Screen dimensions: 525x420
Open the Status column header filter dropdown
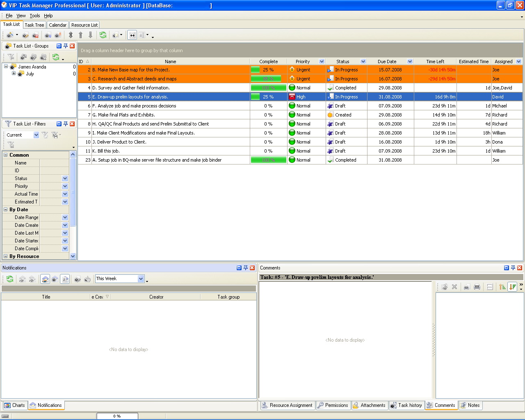(363, 62)
